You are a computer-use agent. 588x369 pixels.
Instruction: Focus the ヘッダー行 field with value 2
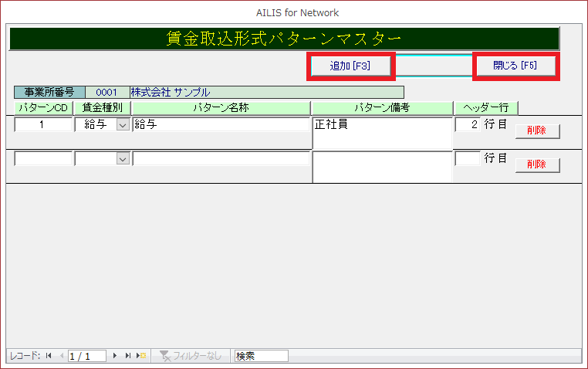click(x=467, y=124)
